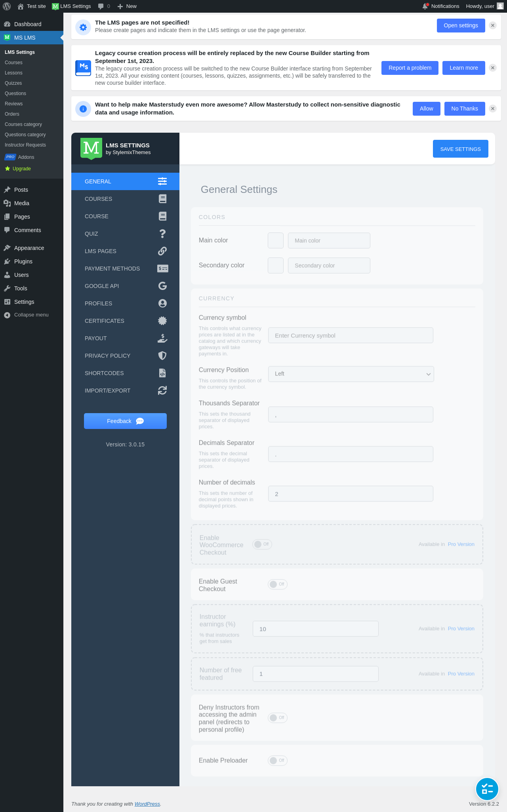The width and height of the screenshot is (507, 812).
Task: Click Report a problem button
Action: 410,68
